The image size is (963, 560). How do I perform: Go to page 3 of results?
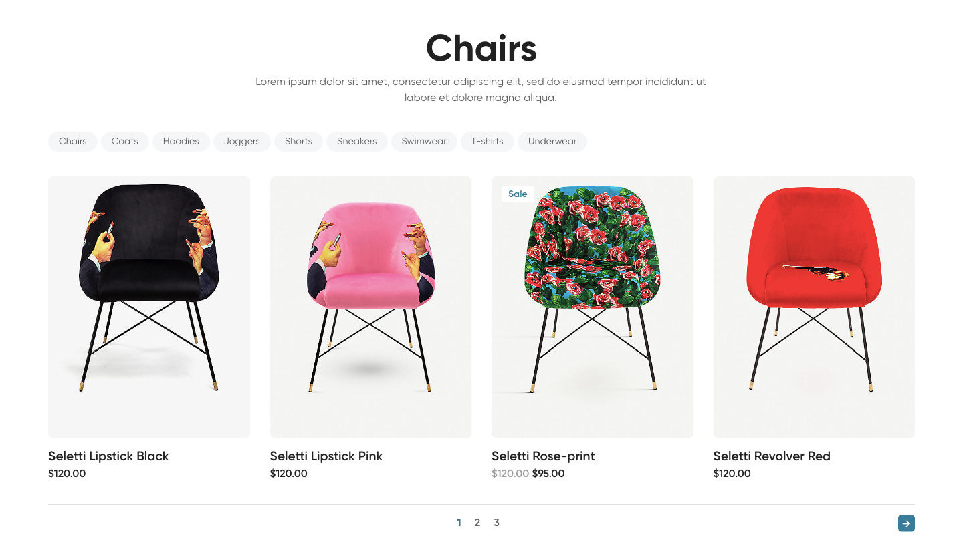496,523
